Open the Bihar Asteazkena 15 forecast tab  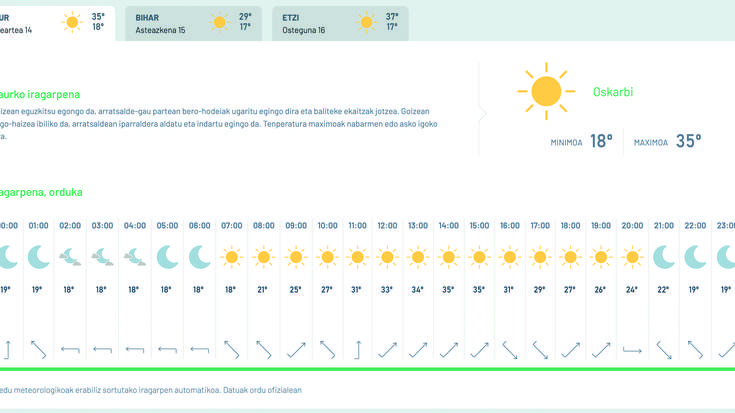tap(193, 23)
